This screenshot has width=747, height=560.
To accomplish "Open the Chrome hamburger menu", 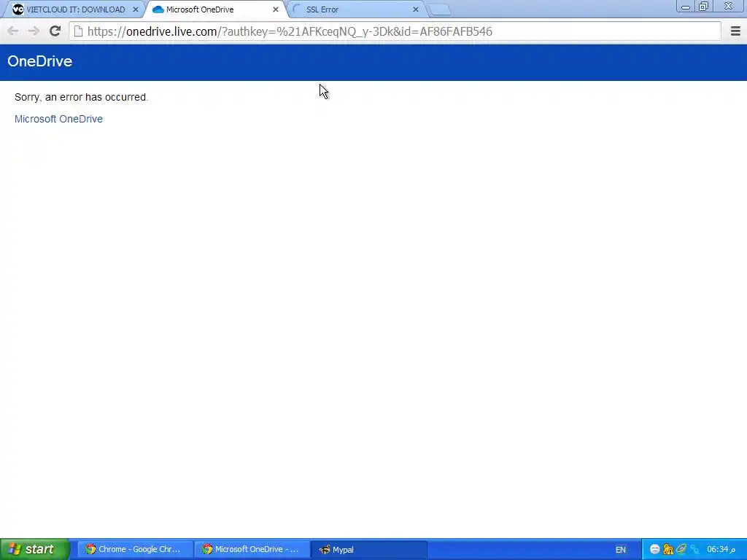I will (735, 31).
